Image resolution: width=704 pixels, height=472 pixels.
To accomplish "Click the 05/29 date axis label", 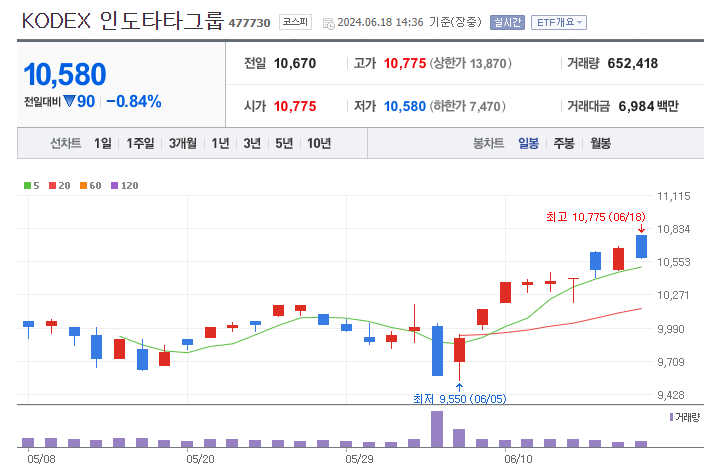I will 359,459.
